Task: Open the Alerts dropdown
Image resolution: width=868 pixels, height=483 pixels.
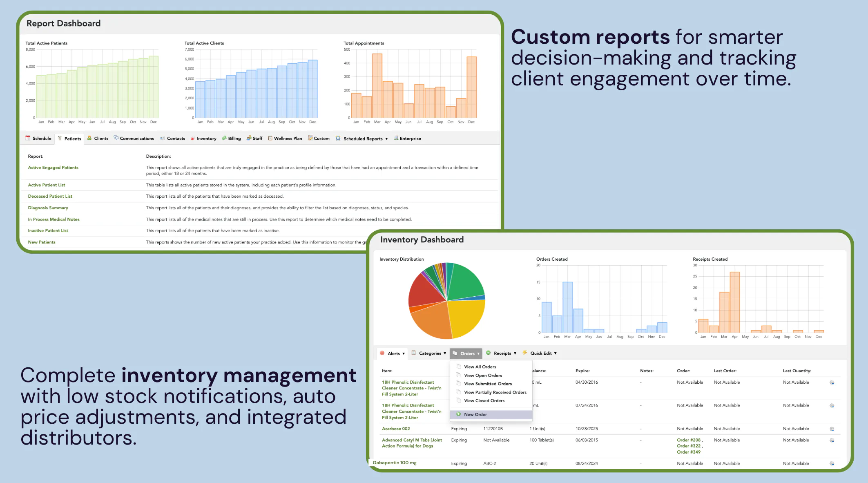Action: (392, 353)
